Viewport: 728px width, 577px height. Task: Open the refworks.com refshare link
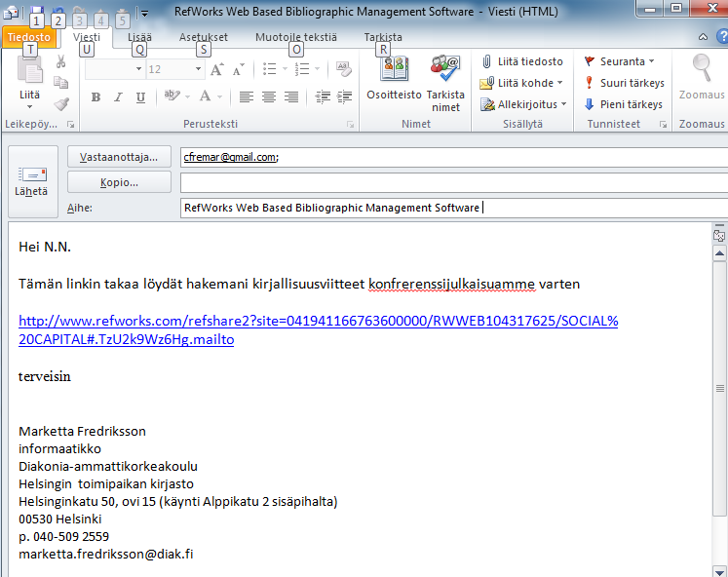pos(318,330)
